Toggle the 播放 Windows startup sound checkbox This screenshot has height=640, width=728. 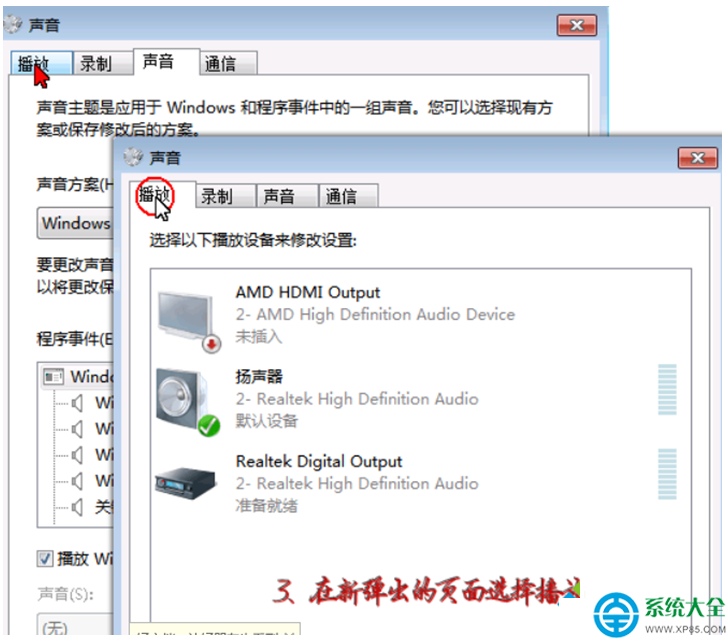45,558
